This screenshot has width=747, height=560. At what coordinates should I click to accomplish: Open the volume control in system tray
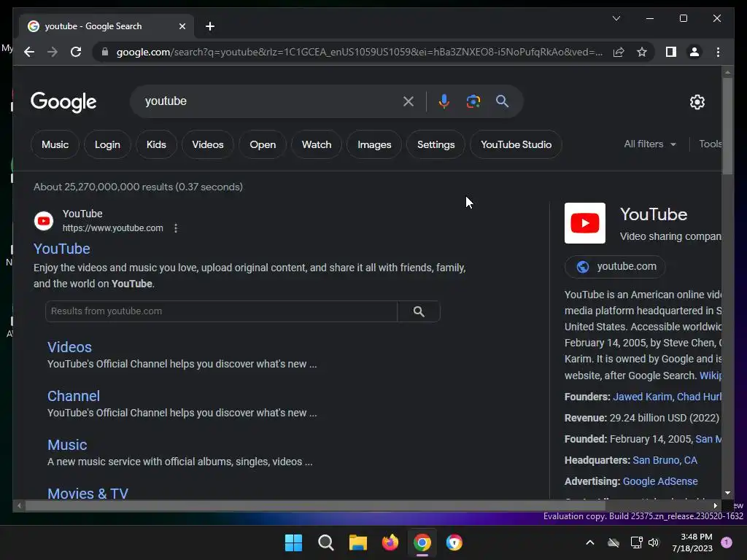(x=654, y=542)
